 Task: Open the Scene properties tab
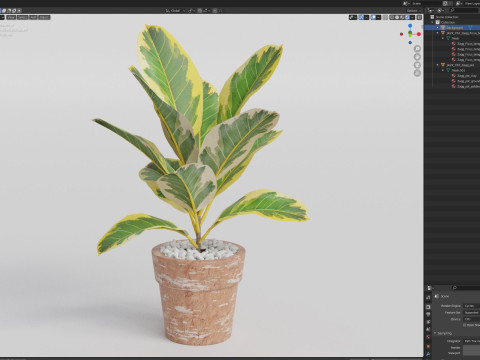[x=428, y=329]
